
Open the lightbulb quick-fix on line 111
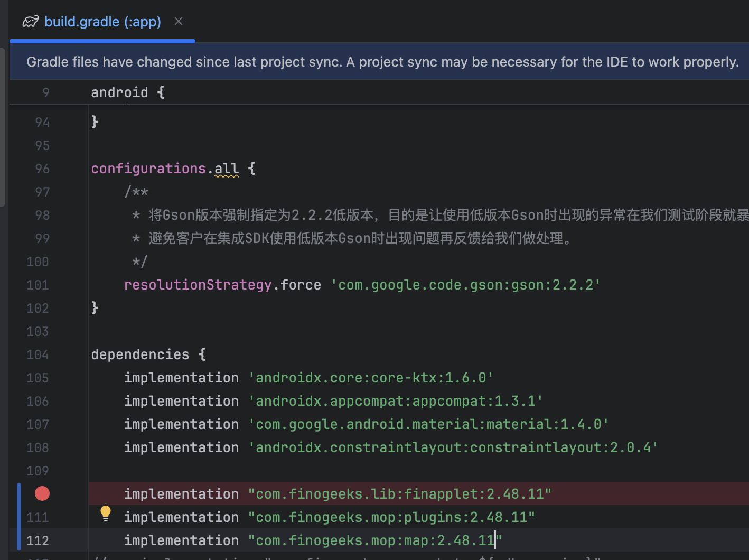pos(106,512)
